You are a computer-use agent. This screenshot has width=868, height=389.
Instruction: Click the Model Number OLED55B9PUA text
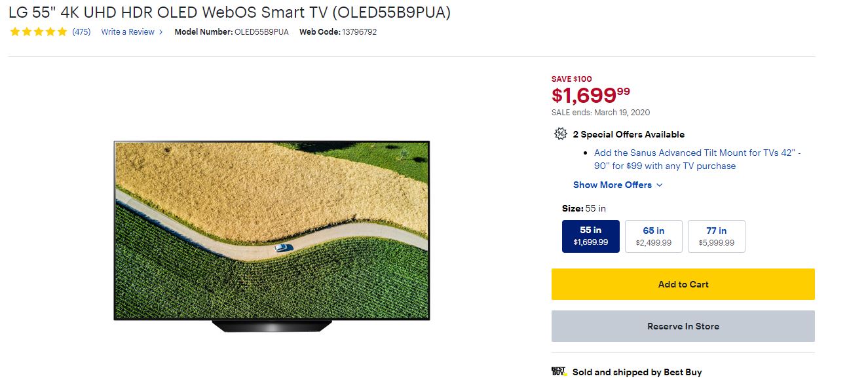pyautogui.click(x=231, y=31)
